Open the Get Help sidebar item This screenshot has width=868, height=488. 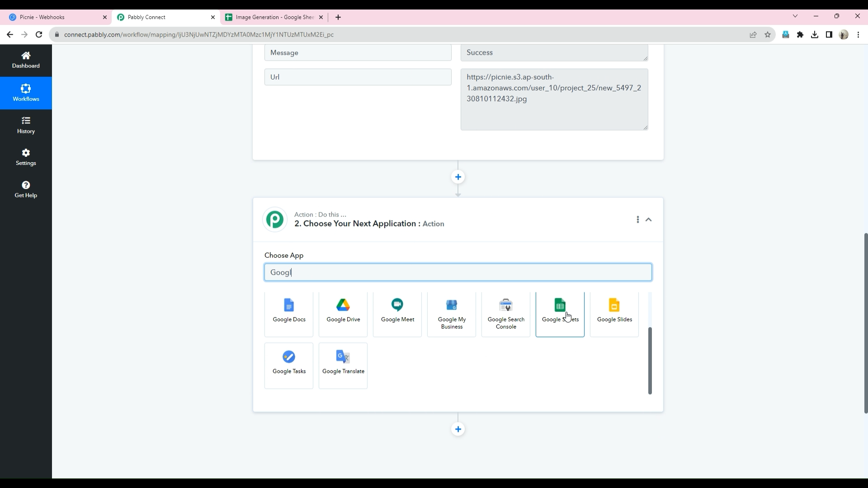click(x=26, y=189)
